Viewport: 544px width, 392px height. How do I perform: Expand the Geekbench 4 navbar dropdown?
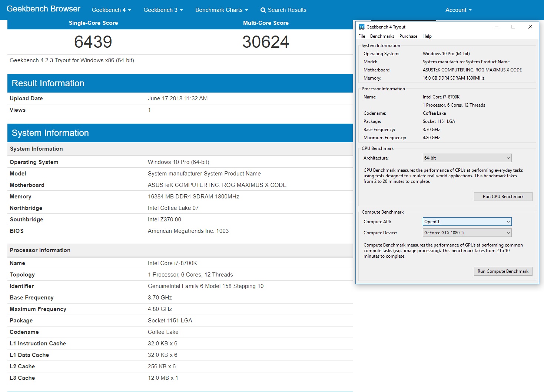point(111,10)
